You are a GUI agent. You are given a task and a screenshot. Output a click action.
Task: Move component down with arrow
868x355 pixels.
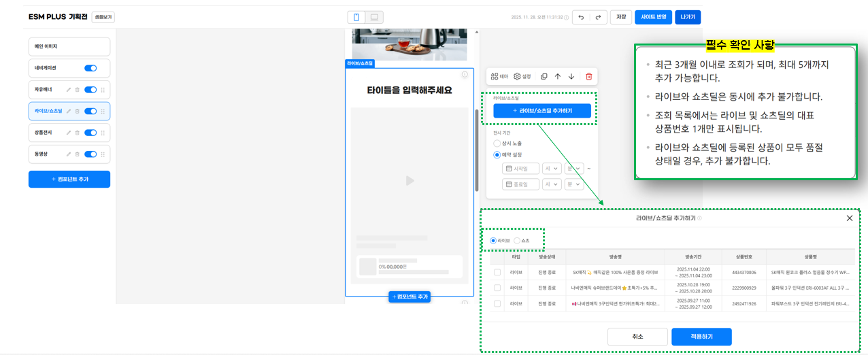pyautogui.click(x=571, y=77)
